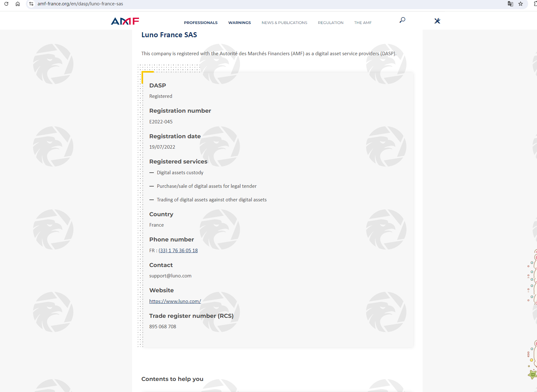Reload the page with the browser refresh icon

(x=6, y=4)
